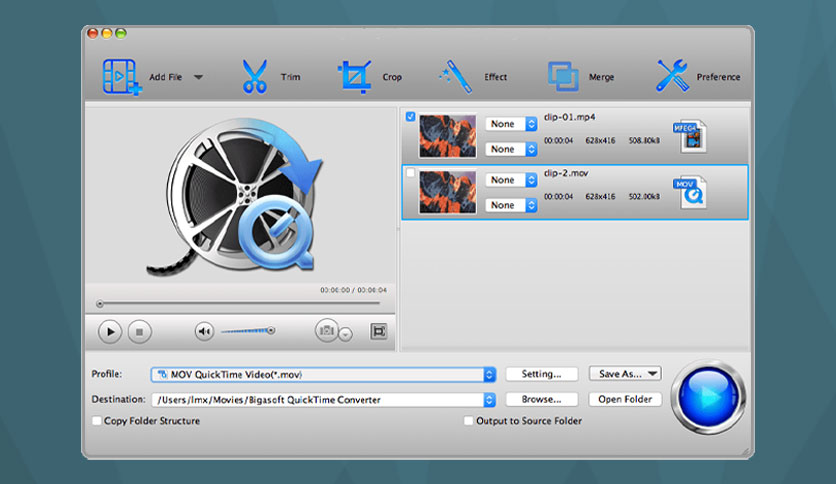Take a snapshot with camera icon

click(326, 331)
